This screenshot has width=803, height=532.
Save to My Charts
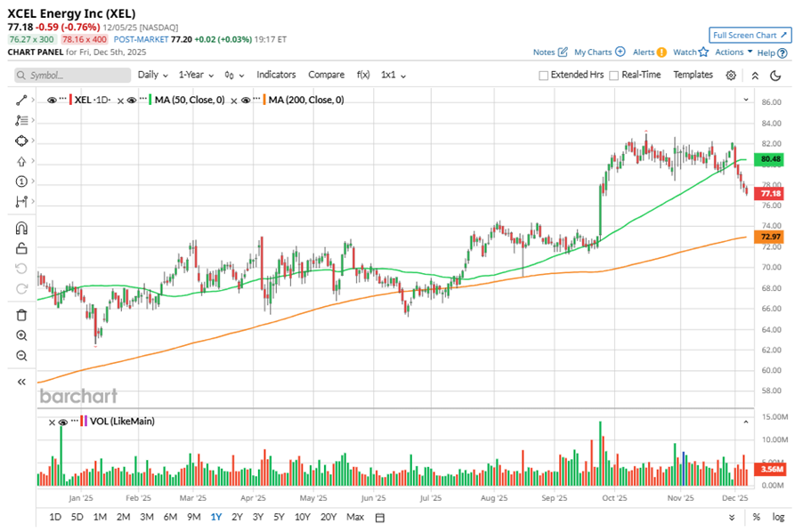[599, 52]
